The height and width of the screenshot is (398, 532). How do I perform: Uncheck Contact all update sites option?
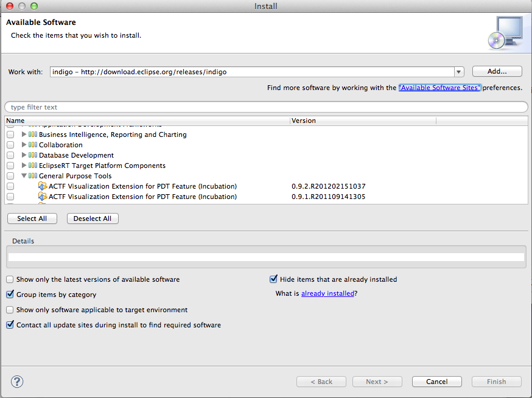click(10, 325)
